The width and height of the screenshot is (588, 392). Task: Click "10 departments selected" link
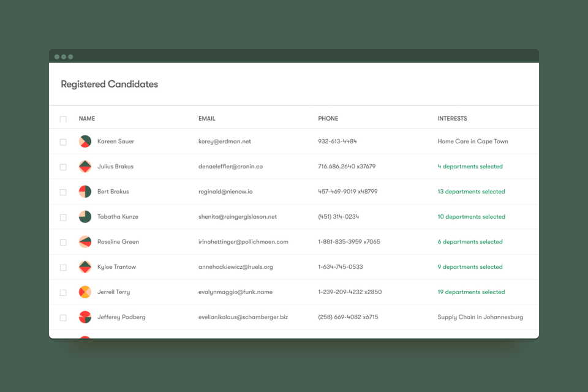pyautogui.click(x=472, y=217)
